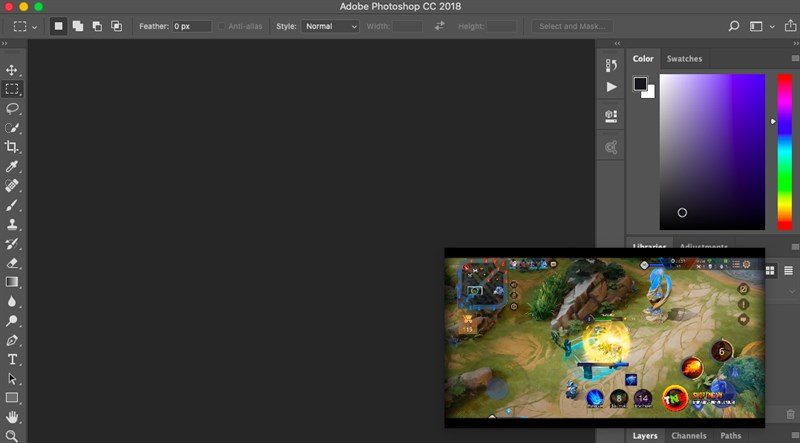Click the Play actions panel icon
Viewport: 800px width, 443px height.
[611, 87]
